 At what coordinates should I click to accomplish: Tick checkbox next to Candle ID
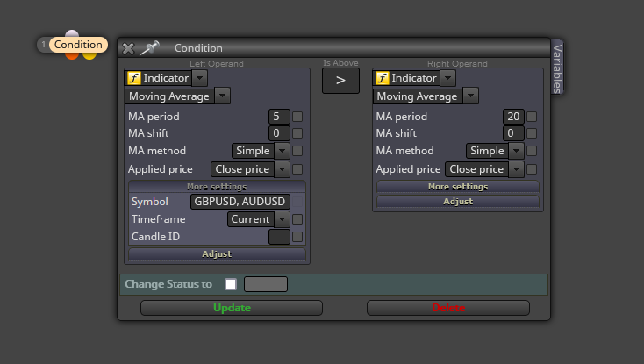click(297, 237)
